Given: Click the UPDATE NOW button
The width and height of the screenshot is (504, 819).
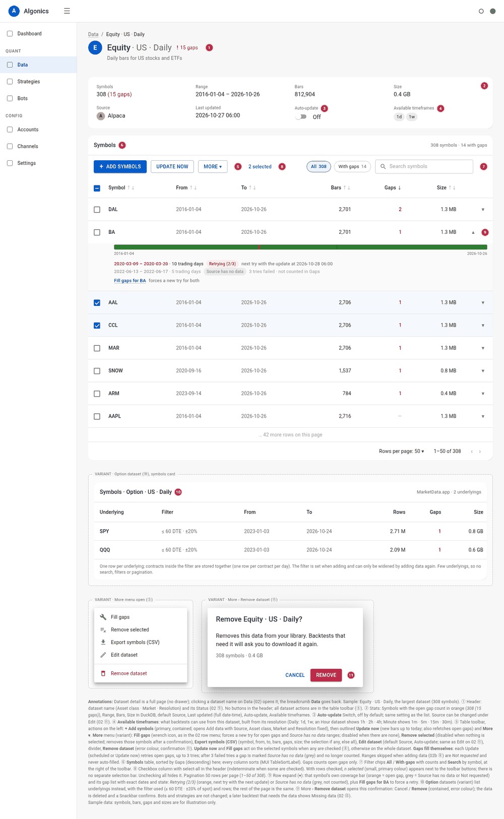Looking at the screenshot, I should click(172, 167).
